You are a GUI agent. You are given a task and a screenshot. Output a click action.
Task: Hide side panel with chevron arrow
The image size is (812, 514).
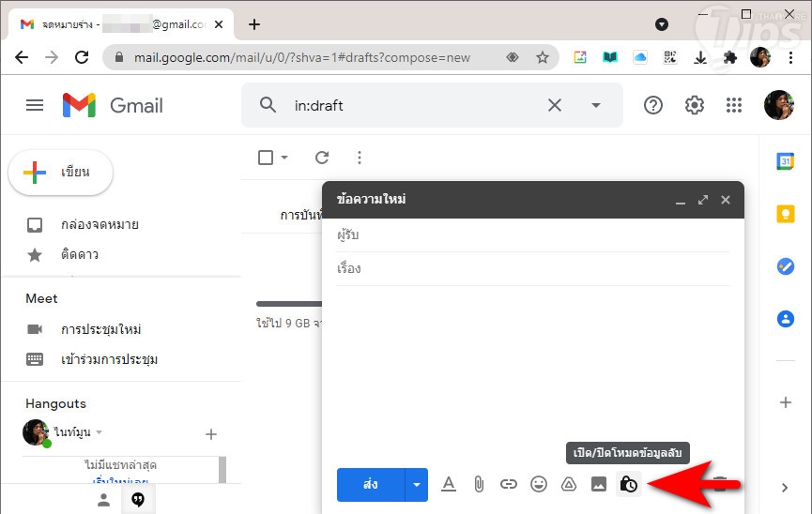click(x=785, y=488)
